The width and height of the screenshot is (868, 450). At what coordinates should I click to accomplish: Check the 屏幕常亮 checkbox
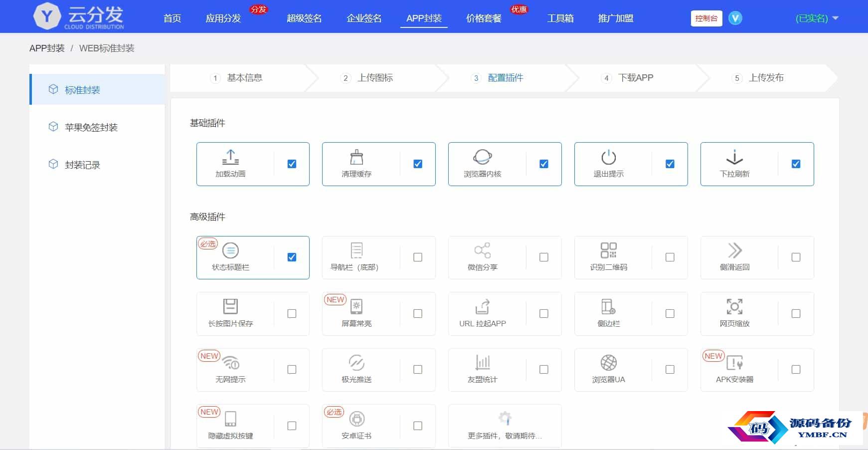point(418,313)
